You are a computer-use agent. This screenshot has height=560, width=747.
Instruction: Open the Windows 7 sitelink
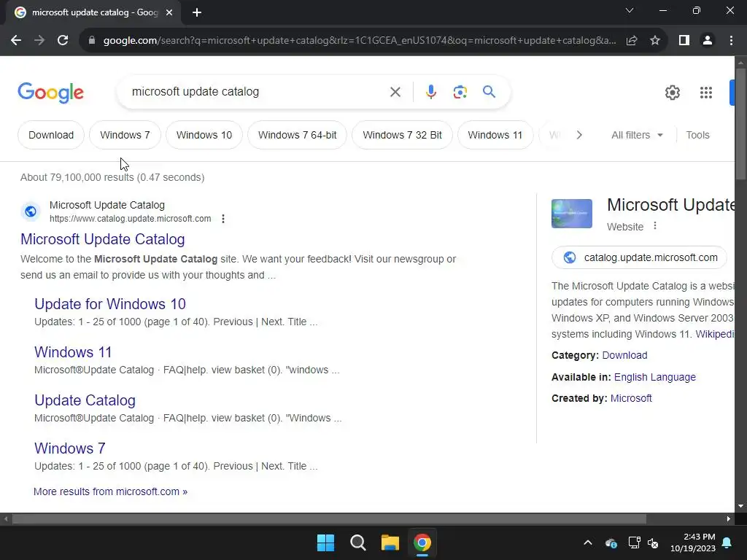click(69, 448)
